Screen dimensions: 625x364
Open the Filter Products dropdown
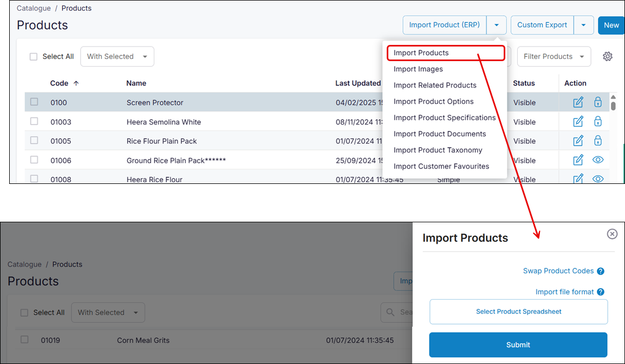[554, 57]
